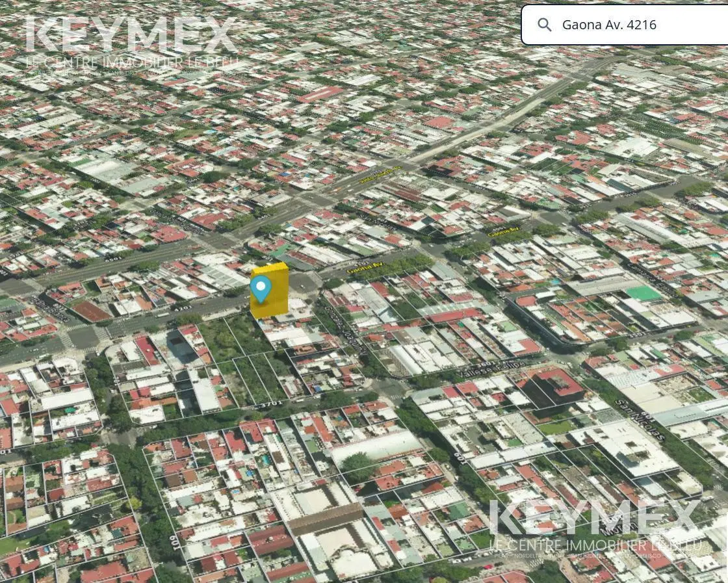Click the search magnifier icon
The image size is (728, 583).
544,25
